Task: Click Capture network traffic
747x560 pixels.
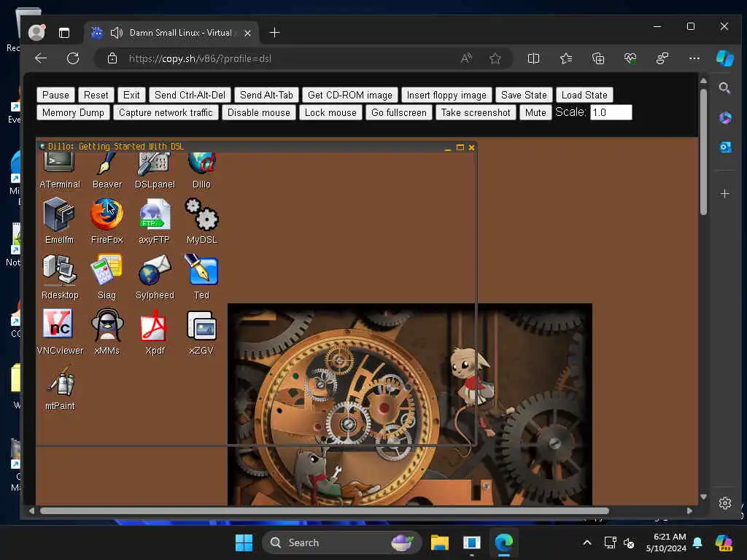Action: (166, 113)
